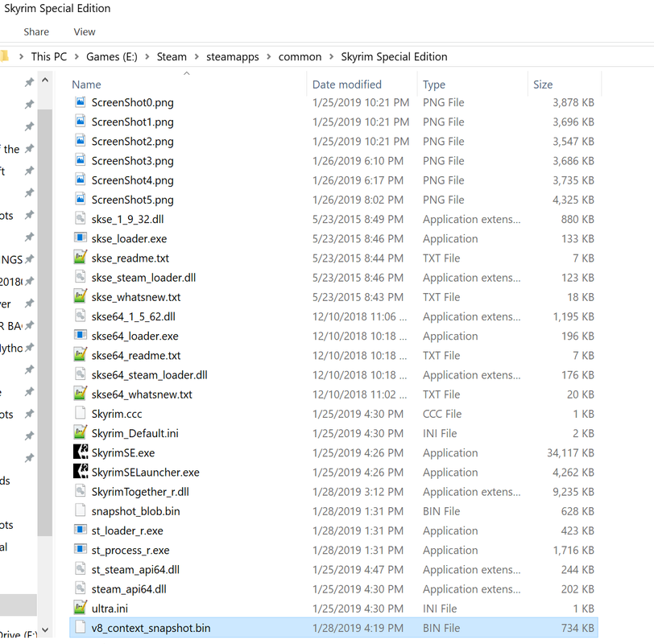Click the v8_context_snapshot.bin file icon
This screenshot has height=644, width=654.
(x=80, y=627)
